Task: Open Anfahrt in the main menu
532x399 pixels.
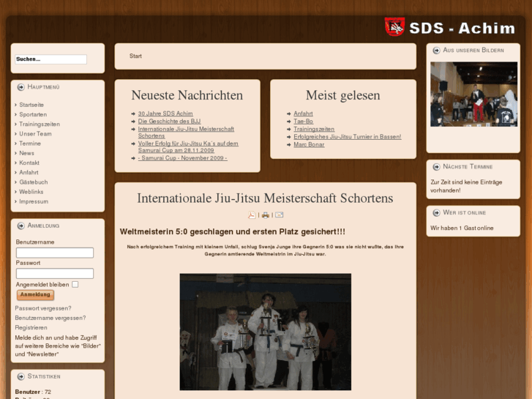Action: pyautogui.click(x=29, y=173)
